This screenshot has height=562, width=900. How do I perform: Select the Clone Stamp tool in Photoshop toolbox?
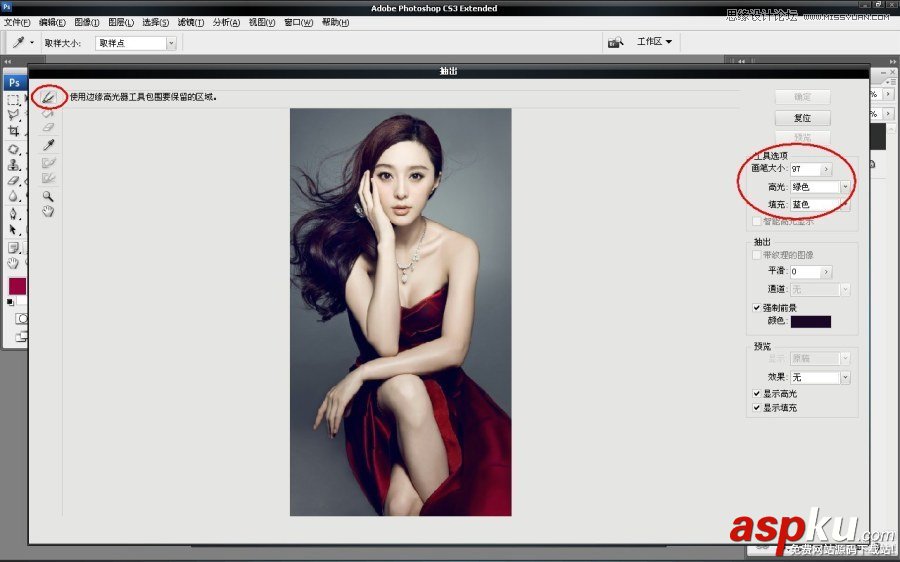coord(13,165)
